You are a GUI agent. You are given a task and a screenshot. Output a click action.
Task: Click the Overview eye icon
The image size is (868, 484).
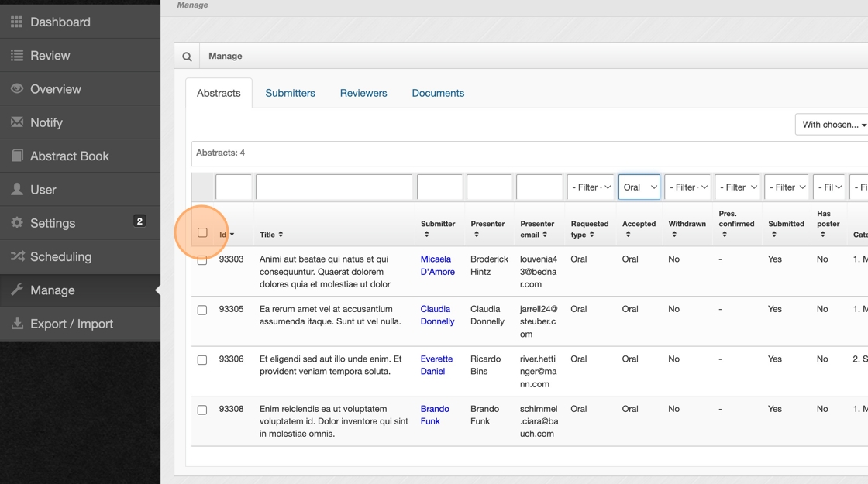click(x=16, y=89)
